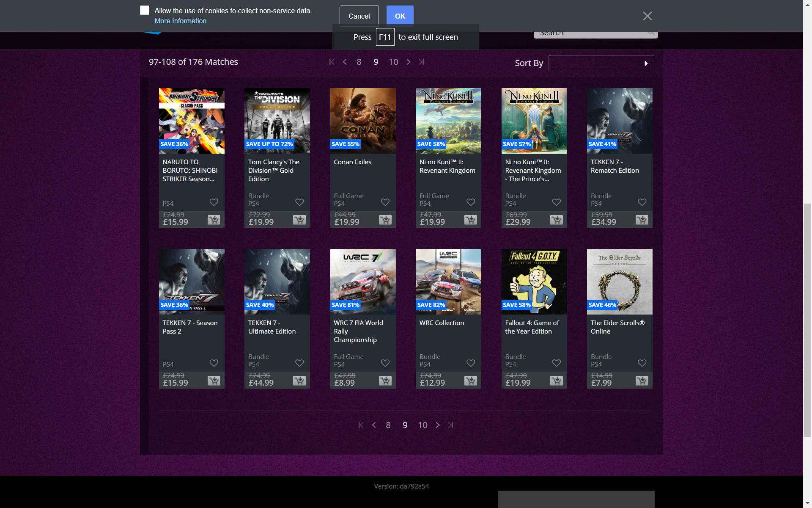
Task: Add TEKKEN 7 Rematch Edition to cart
Action: [x=642, y=220]
